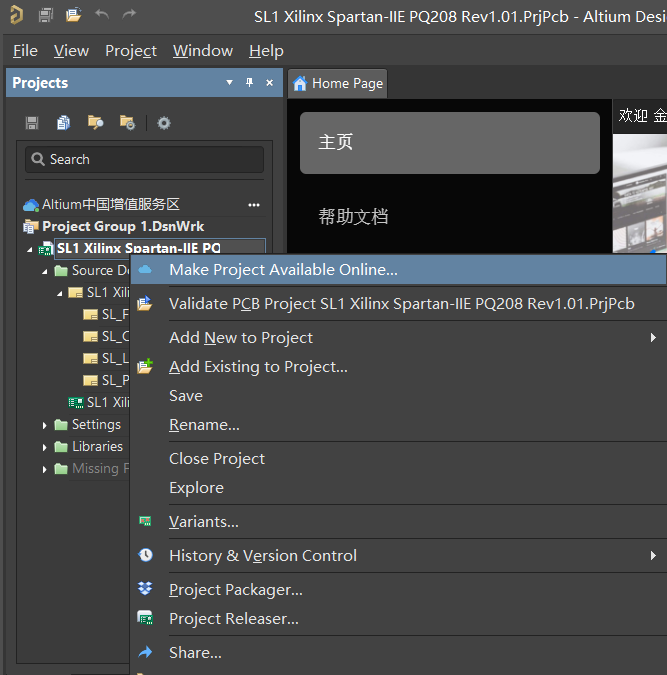Click the Project Releaser icon
Viewport: 667px width, 675px height.
[145, 618]
